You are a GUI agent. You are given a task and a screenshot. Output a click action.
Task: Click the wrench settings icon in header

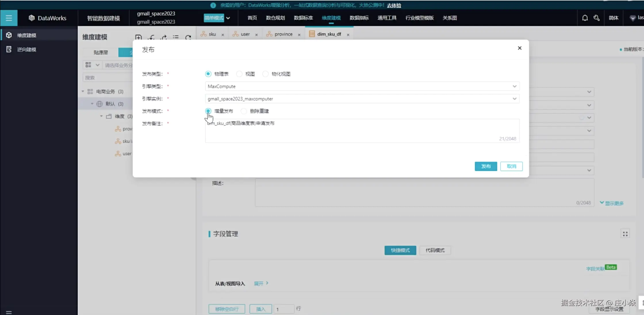597,18
